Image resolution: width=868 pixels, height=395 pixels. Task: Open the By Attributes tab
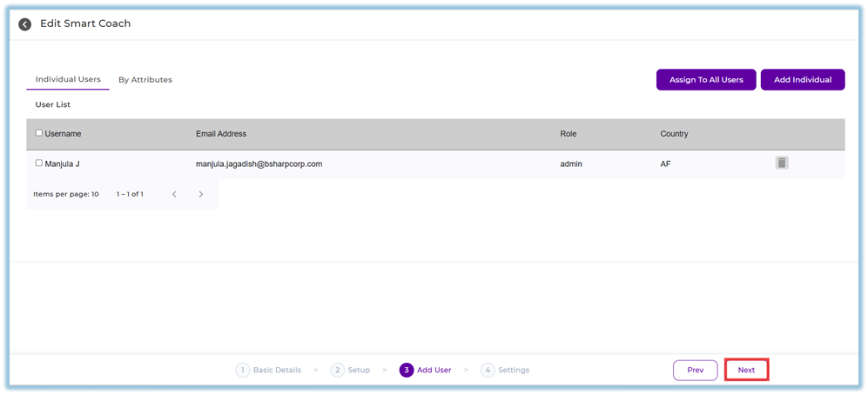(x=145, y=79)
